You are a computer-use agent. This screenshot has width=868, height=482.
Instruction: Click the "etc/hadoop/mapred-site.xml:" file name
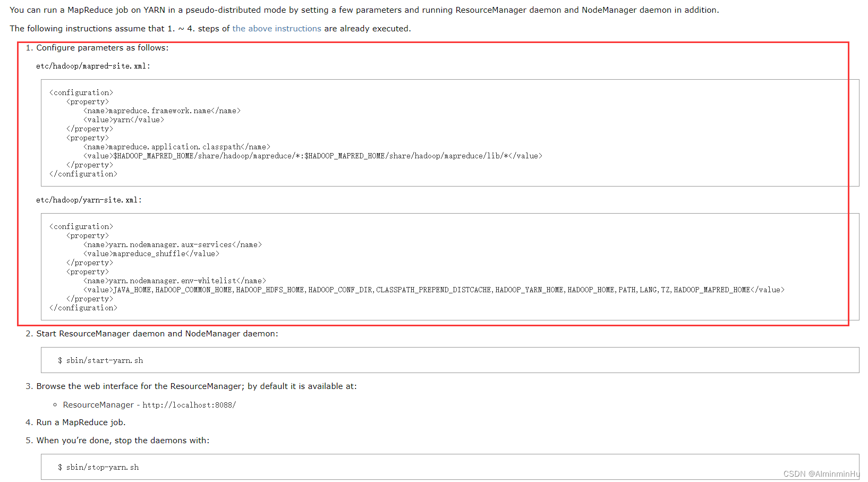click(93, 66)
